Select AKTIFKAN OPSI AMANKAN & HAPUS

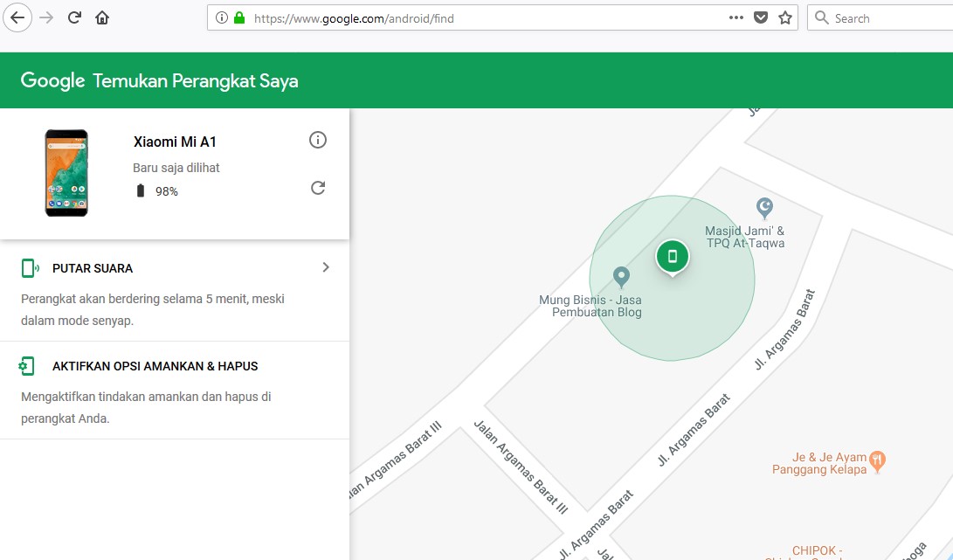[155, 366]
